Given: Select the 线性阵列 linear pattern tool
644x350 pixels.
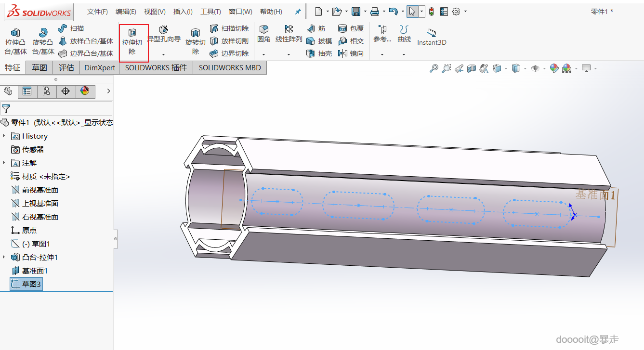Looking at the screenshot, I should [x=289, y=34].
